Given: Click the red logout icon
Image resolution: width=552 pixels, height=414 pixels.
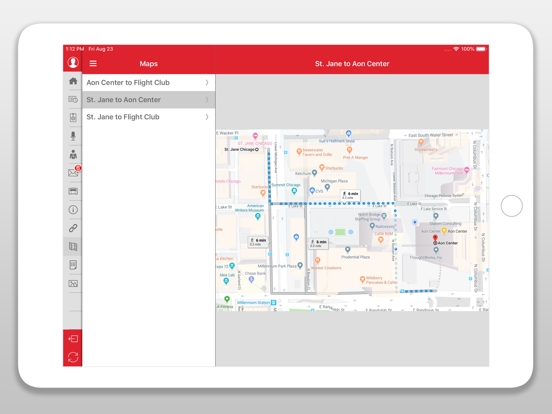Looking at the screenshot, I should click(x=73, y=339).
